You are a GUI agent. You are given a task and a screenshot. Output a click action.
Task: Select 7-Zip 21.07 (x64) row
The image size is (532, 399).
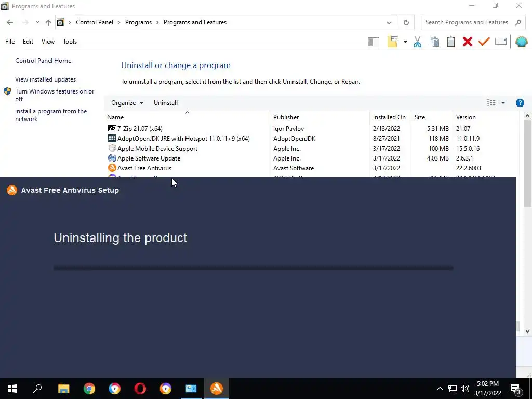coord(312,129)
